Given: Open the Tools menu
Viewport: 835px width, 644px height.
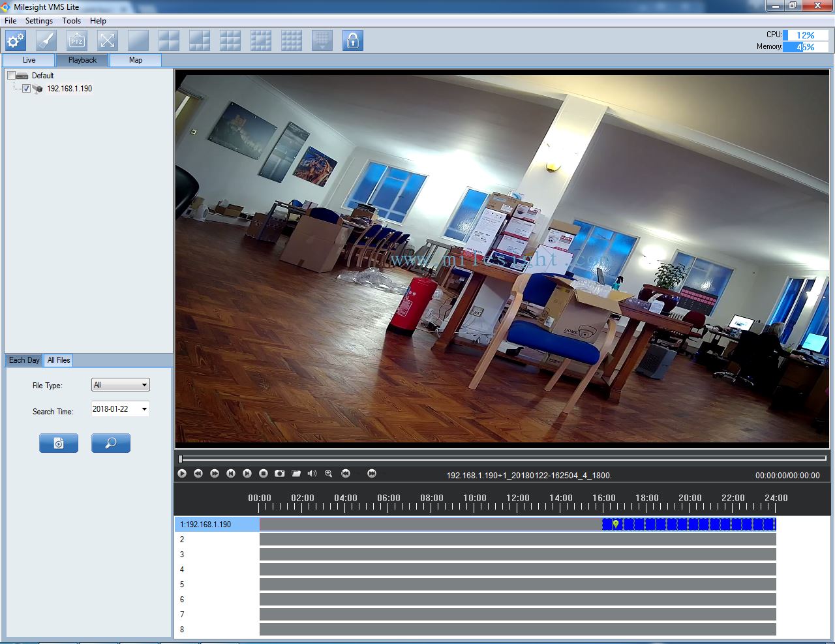Looking at the screenshot, I should 71,20.
